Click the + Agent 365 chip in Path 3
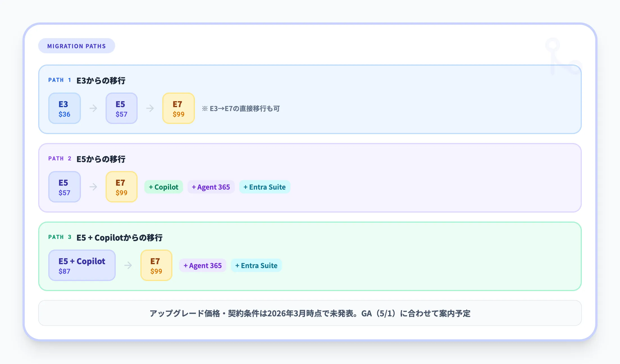The image size is (620, 364). [x=202, y=266]
